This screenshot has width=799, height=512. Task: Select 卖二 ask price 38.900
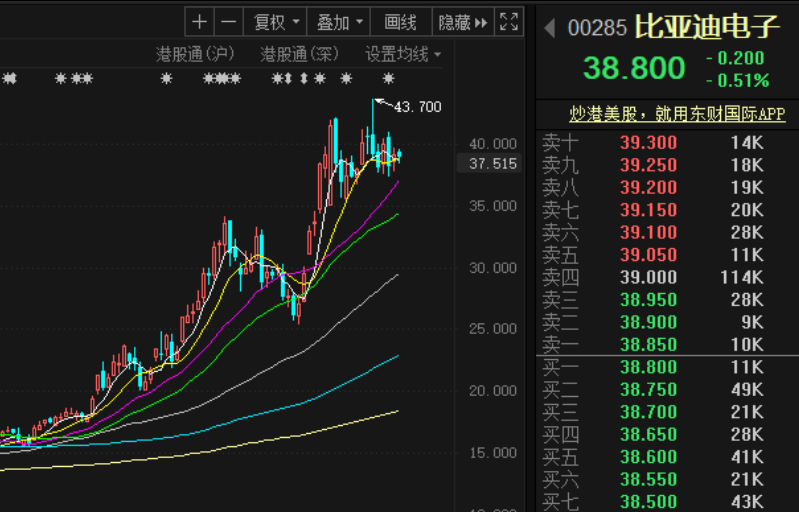click(648, 322)
